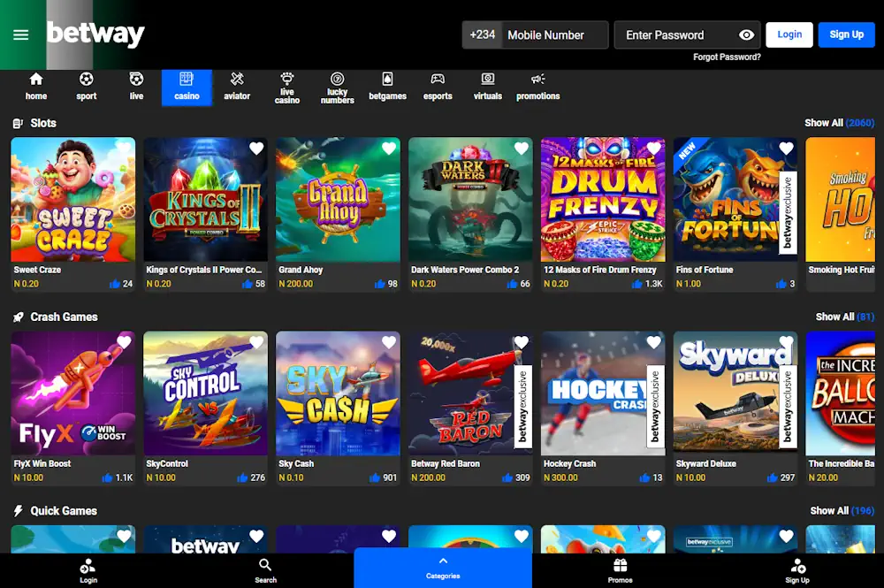Open the hamburger menu
The image size is (884, 588).
(x=21, y=35)
